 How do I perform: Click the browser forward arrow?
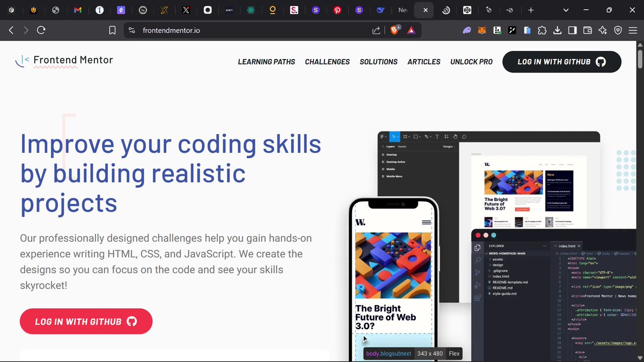[x=26, y=31]
